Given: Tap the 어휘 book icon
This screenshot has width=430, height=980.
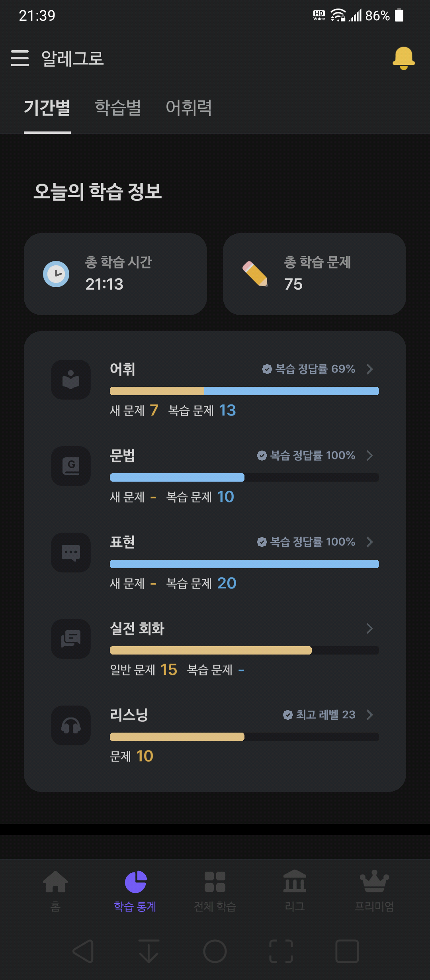Looking at the screenshot, I should pos(71,380).
